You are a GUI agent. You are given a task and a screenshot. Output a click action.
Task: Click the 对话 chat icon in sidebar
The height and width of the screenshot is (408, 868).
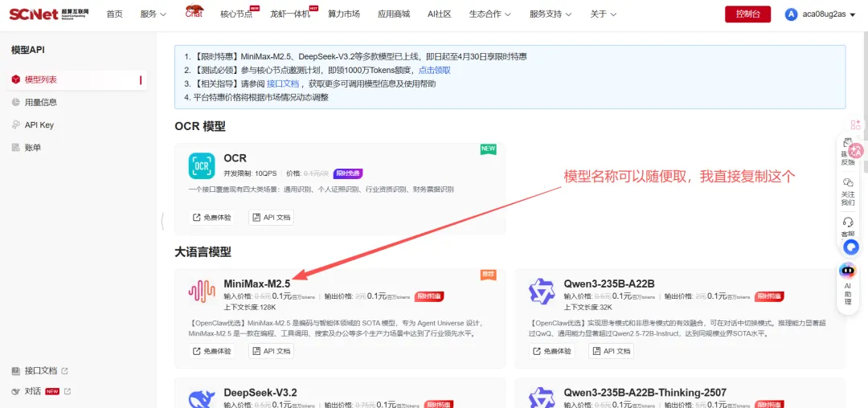point(16,391)
